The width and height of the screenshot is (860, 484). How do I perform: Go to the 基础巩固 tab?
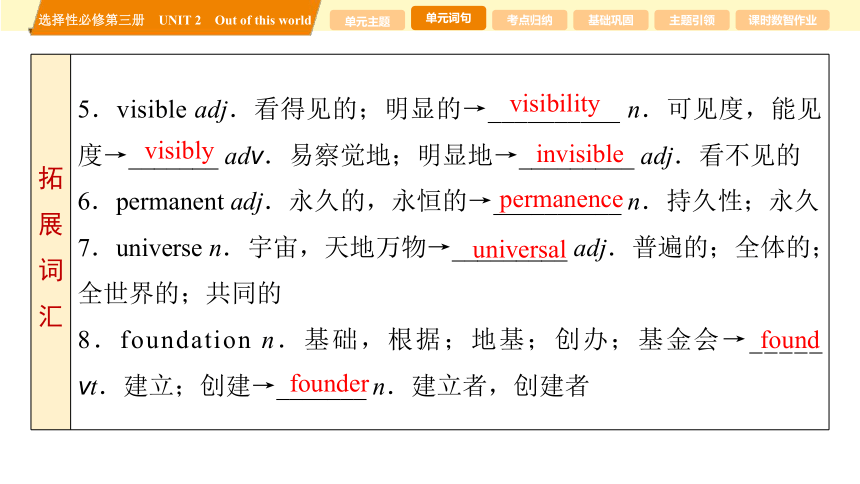pyautogui.click(x=610, y=21)
